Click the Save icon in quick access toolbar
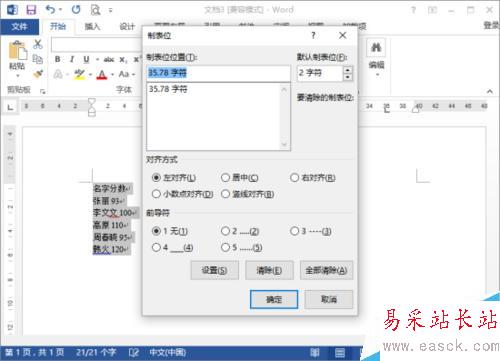This screenshot has width=500, height=361. click(x=31, y=10)
